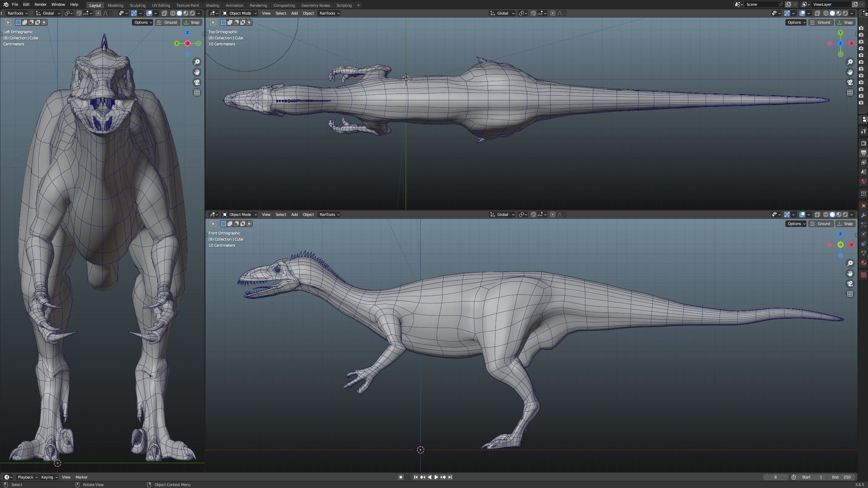
Task: Jump to the last frame
Action: (450, 477)
